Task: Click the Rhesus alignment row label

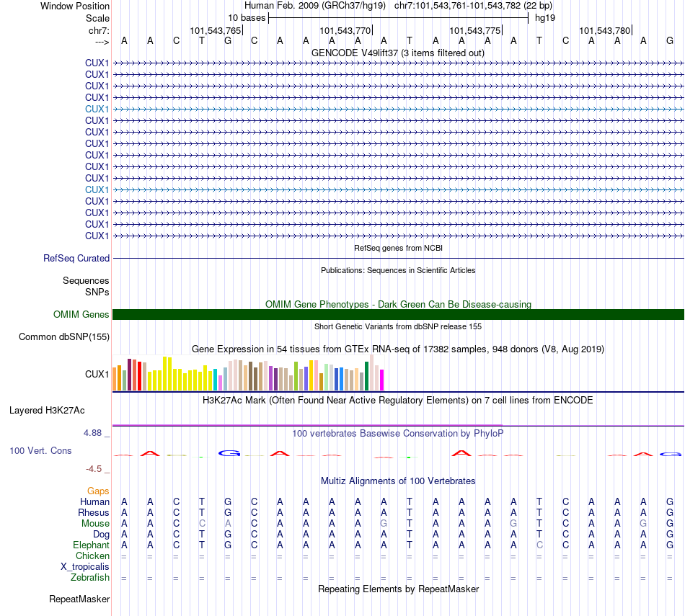Action: click(94, 512)
